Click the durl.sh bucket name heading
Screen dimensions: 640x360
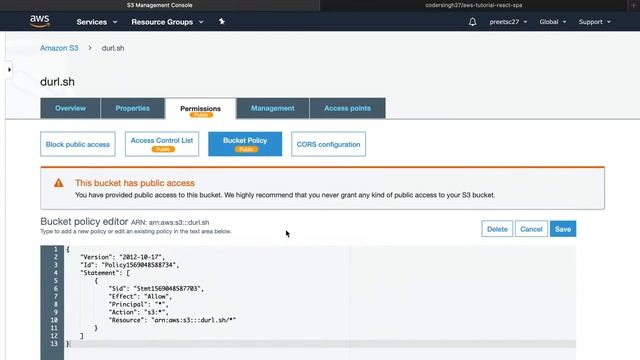[57, 82]
